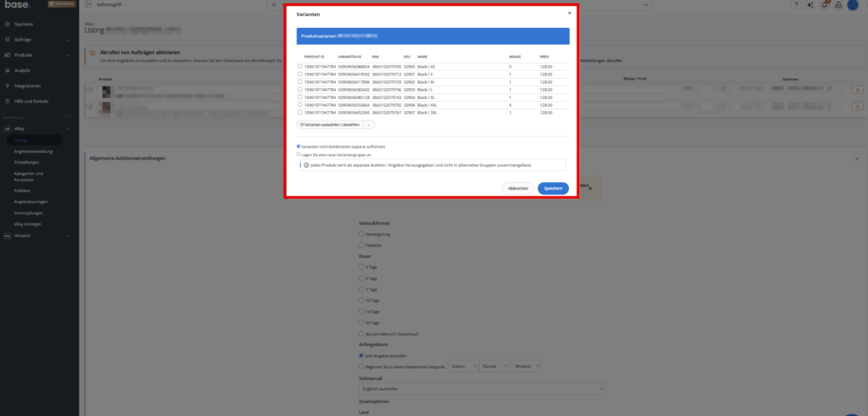The width and height of the screenshot is (868, 416).
Task: Tick the checkbox for variant Black / 3XL
Action: click(x=300, y=113)
